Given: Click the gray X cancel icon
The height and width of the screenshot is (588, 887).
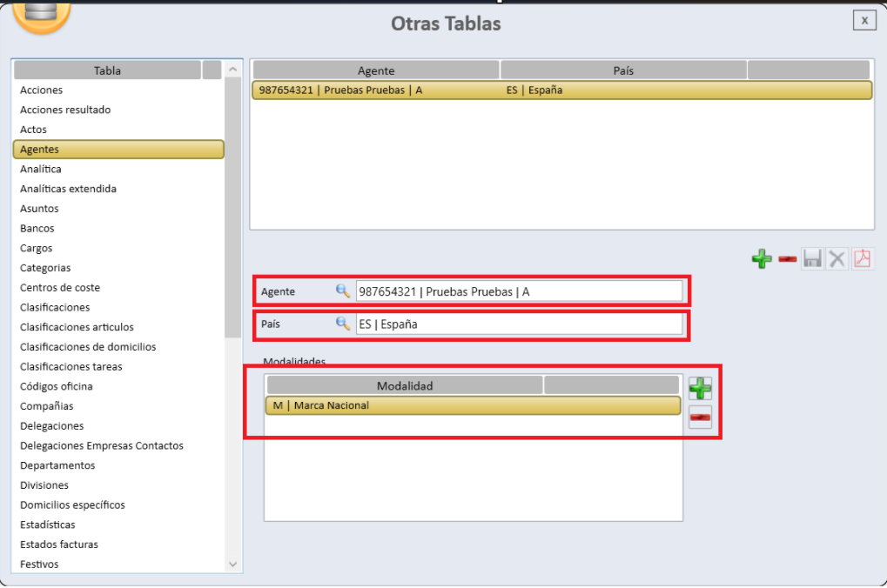Looking at the screenshot, I should tap(837, 259).
